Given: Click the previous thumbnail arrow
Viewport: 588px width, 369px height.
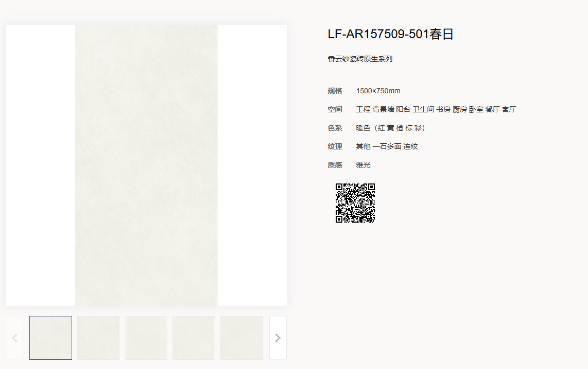Looking at the screenshot, I should 14,338.
